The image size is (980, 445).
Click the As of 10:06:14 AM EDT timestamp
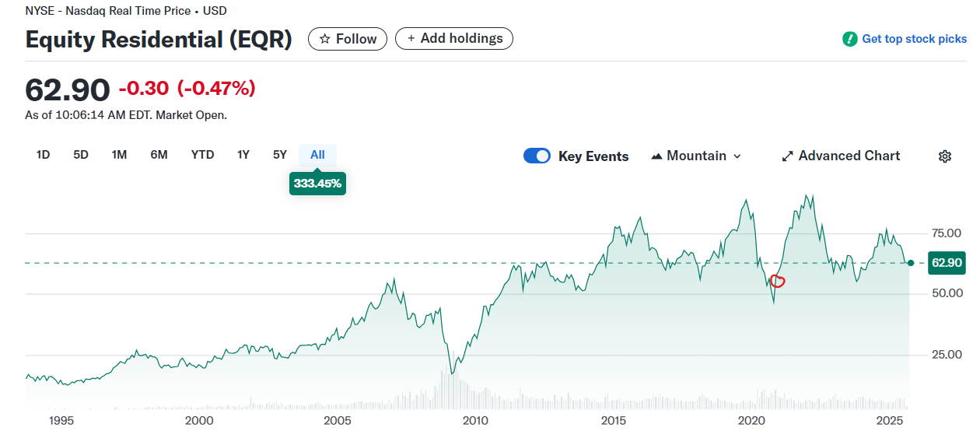(126, 115)
